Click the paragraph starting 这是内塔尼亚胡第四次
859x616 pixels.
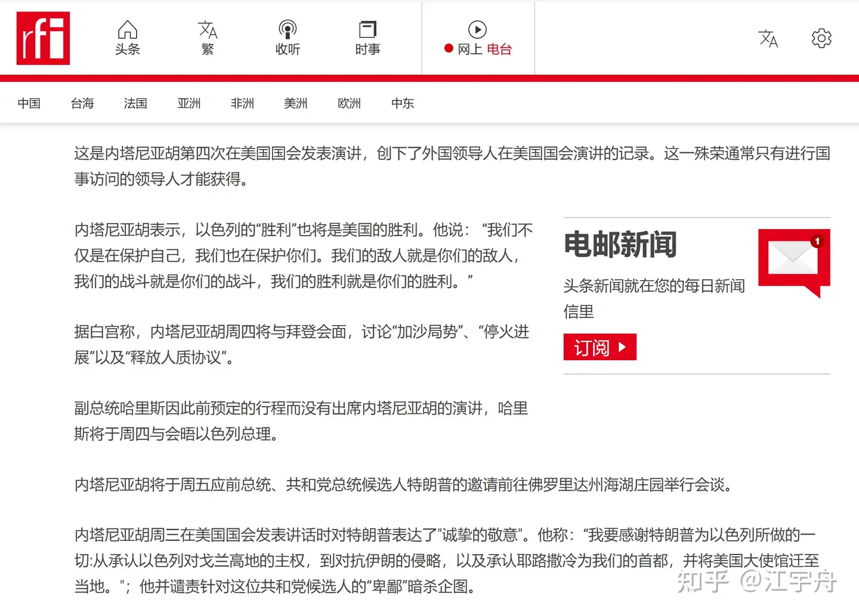(x=452, y=166)
